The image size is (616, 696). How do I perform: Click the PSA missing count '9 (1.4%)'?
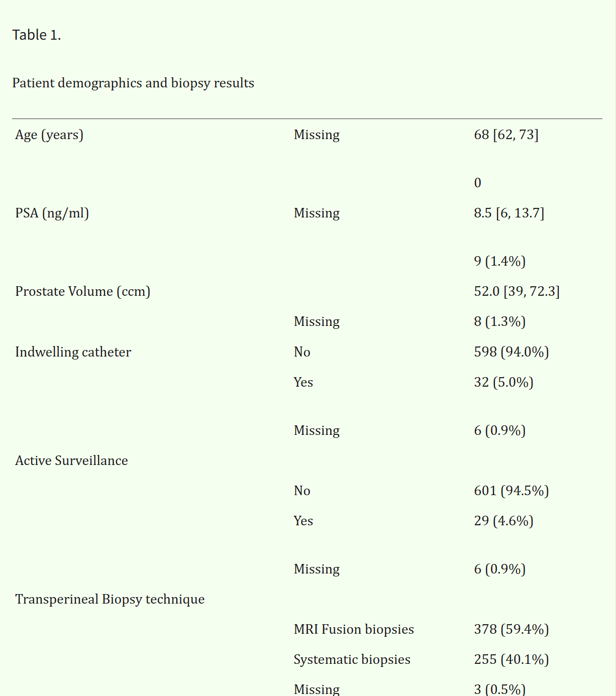(x=500, y=262)
